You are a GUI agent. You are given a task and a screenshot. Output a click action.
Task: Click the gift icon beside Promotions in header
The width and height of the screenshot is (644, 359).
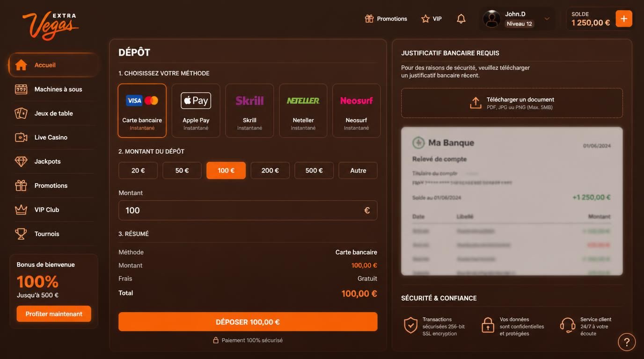(x=369, y=19)
